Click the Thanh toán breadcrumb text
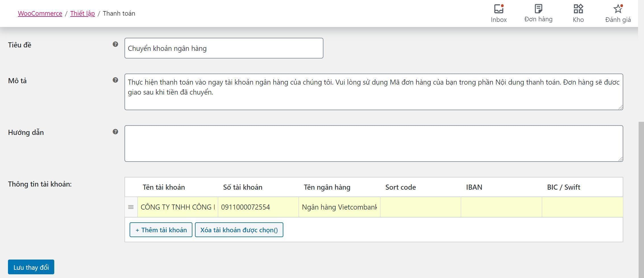Image resolution: width=644 pixels, height=278 pixels. (119, 13)
